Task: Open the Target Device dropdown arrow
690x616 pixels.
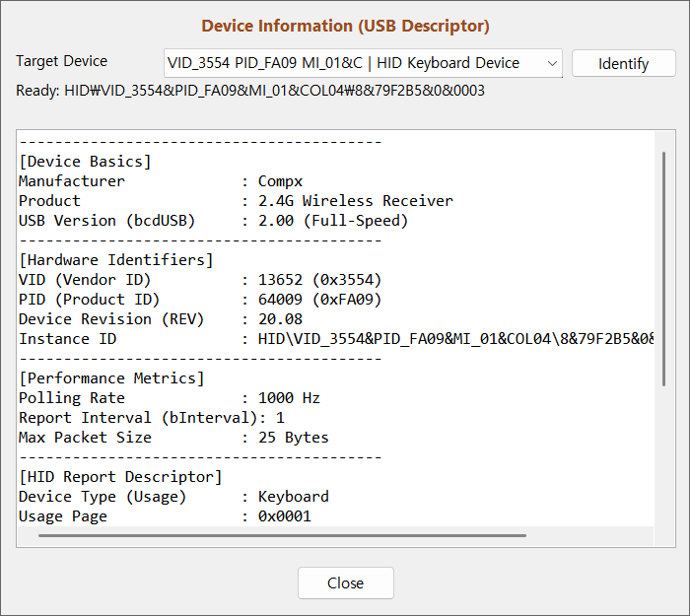Action: tap(552, 63)
